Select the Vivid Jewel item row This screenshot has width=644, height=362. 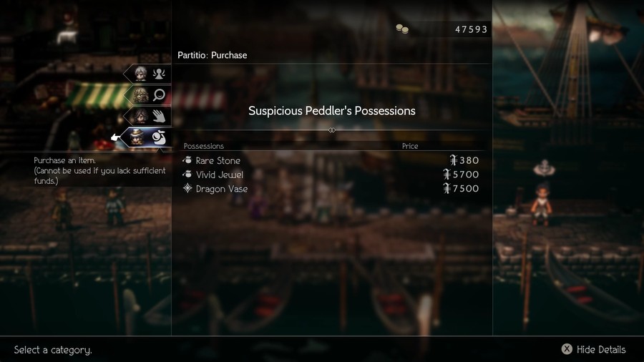(331, 175)
